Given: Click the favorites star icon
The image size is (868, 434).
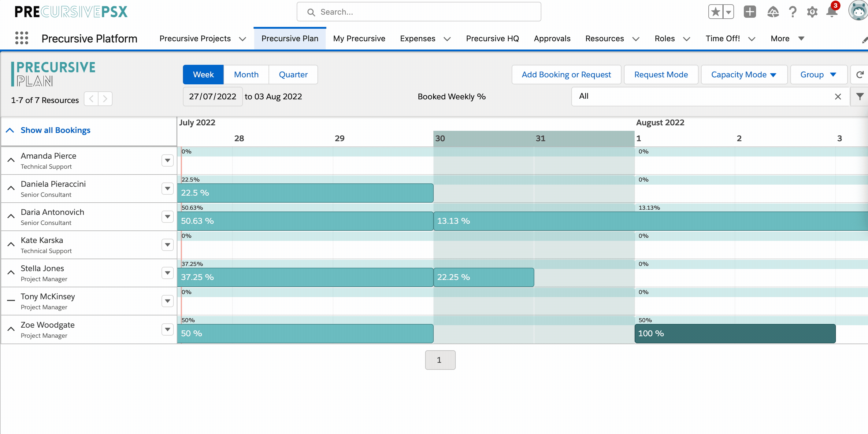Looking at the screenshot, I should pos(716,12).
